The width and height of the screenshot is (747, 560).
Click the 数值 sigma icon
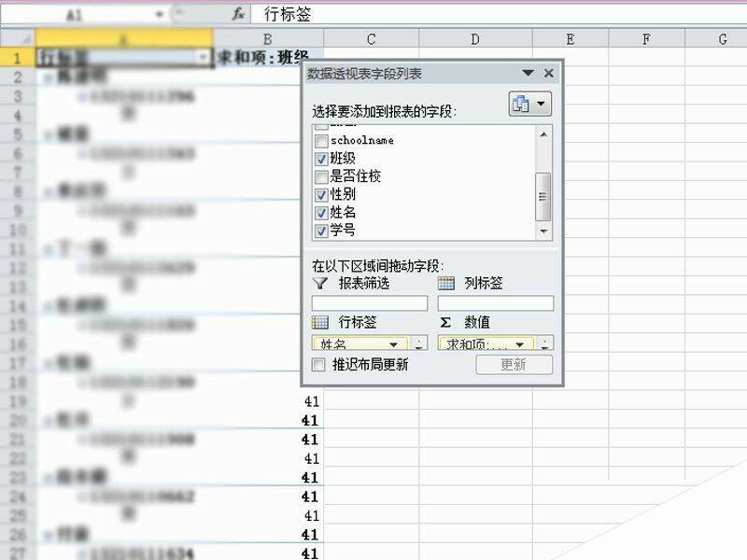(445, 323)
